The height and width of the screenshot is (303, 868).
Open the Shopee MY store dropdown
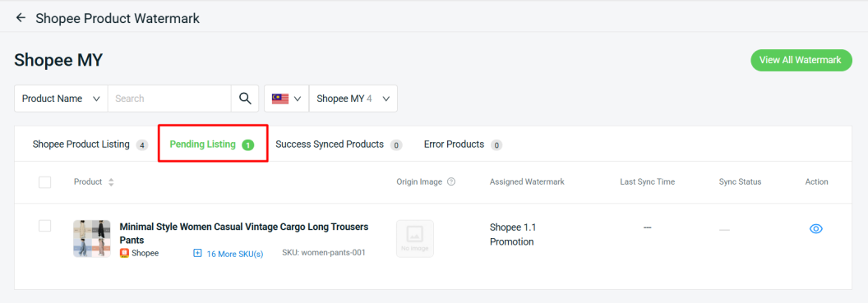pos(353,99)
